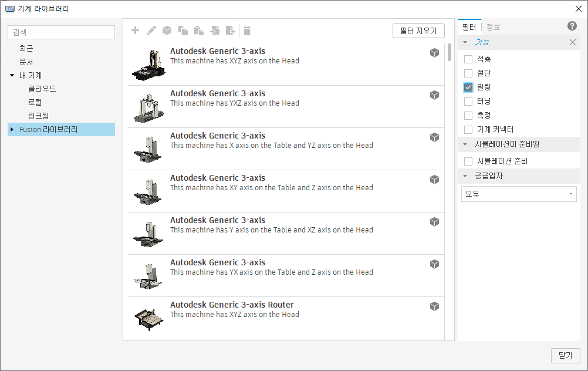Enable the 절단 filter checkbox

coord(468,73)
